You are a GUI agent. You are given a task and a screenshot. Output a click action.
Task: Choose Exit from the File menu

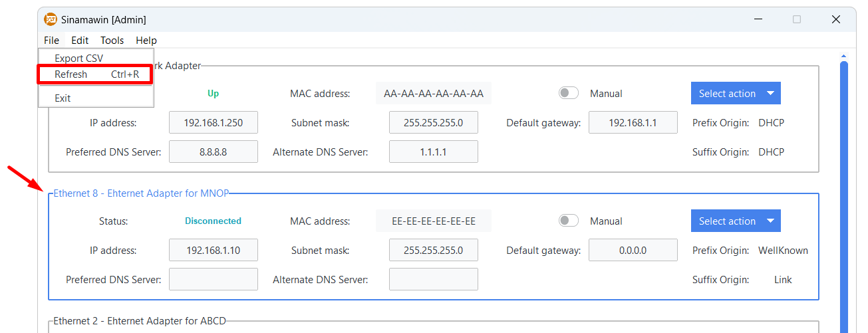click(x=96, y=98)
